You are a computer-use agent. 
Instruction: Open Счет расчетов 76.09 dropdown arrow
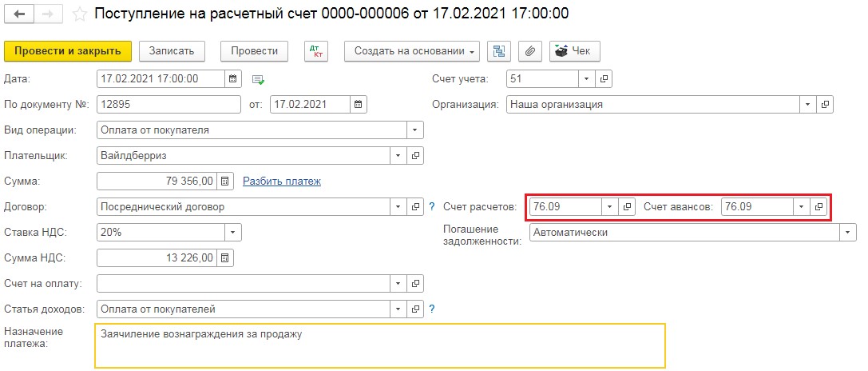click(610, 207)
